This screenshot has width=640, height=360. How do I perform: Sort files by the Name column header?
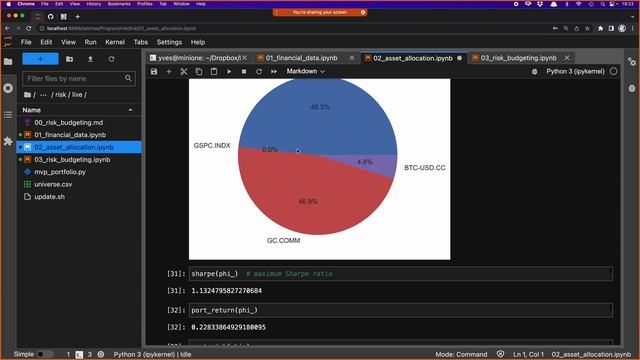(78, 110)
